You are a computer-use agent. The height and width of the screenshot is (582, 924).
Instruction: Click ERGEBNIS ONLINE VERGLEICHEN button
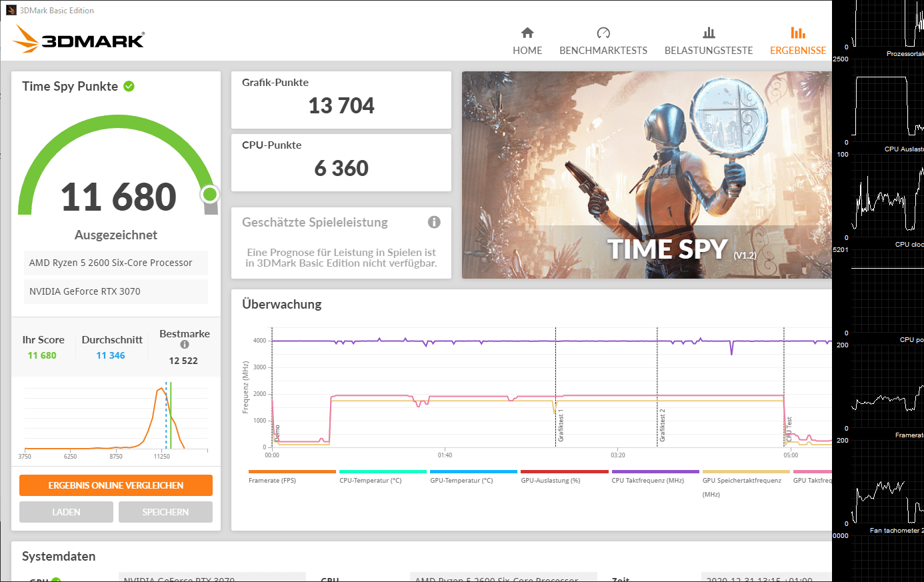116,485
